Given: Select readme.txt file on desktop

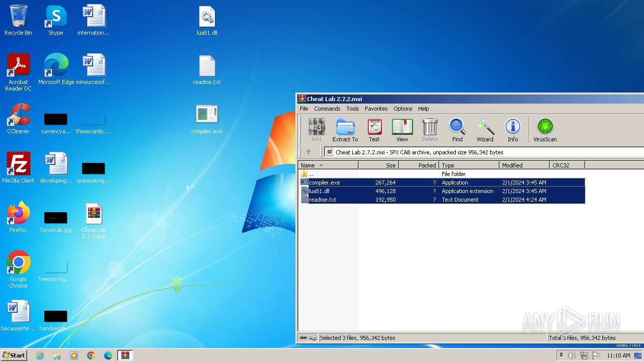Looking at the screenshot, I should tap(207, 70).
